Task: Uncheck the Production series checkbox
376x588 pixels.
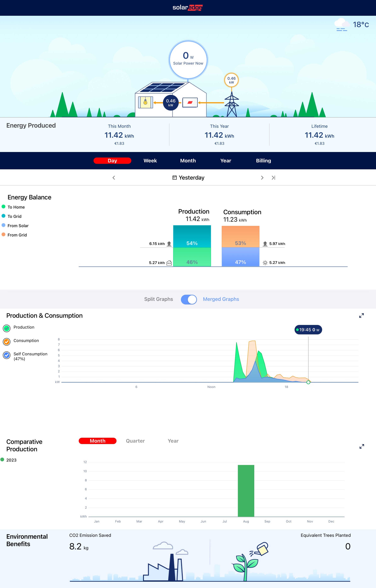Action: click(7, 328)
